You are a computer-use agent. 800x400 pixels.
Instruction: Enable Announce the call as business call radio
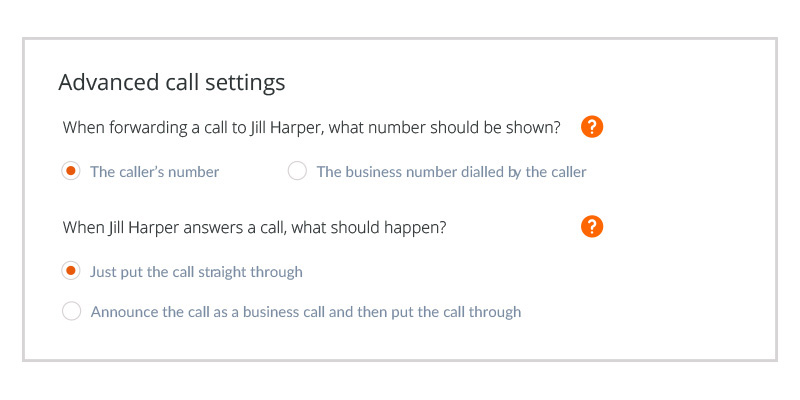71,311
